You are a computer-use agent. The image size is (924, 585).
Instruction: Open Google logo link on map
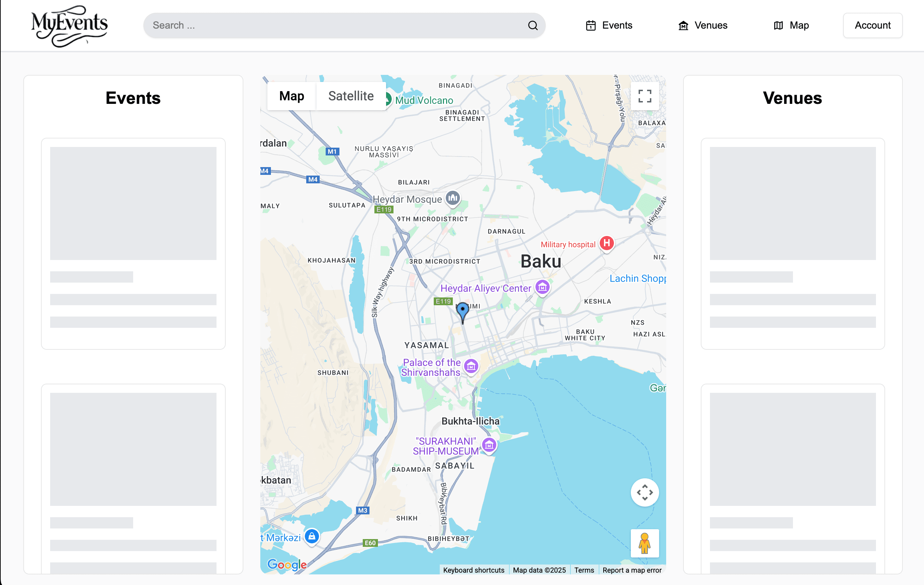tap(287, 564)
